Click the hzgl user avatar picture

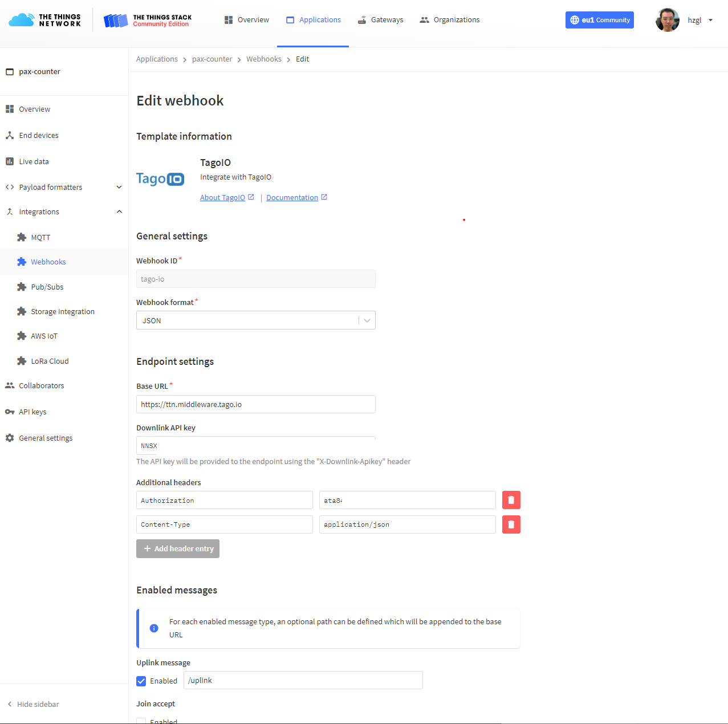click(x=668, y=20)
